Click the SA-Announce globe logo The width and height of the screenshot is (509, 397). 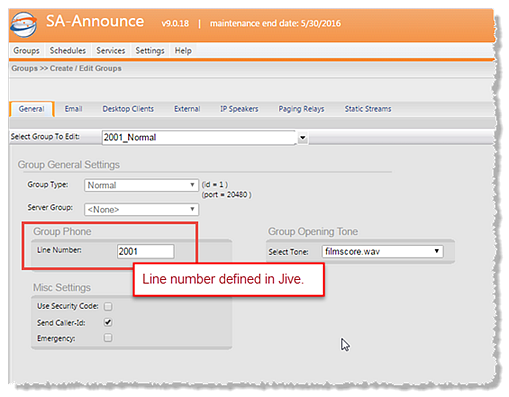click(23, 24)
